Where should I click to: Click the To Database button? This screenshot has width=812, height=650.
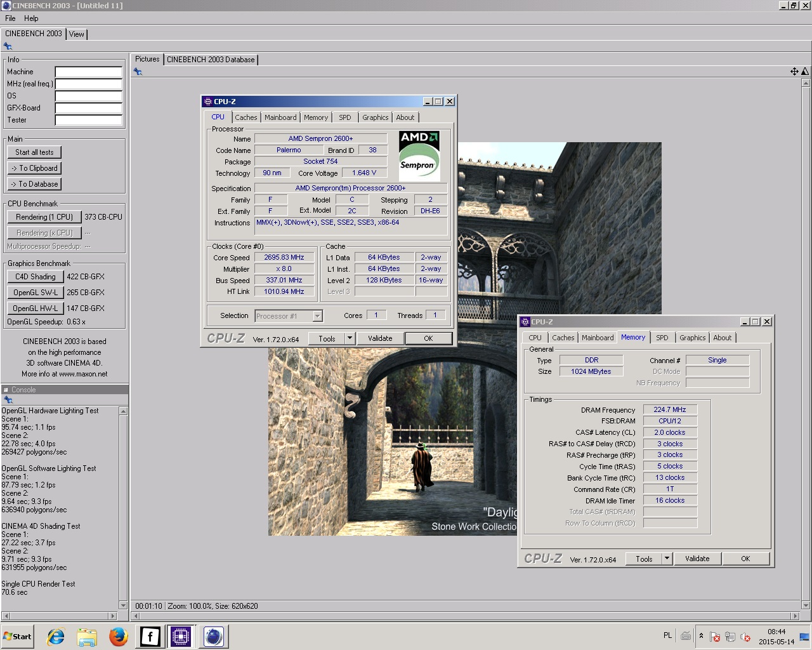tap(35, 184)
